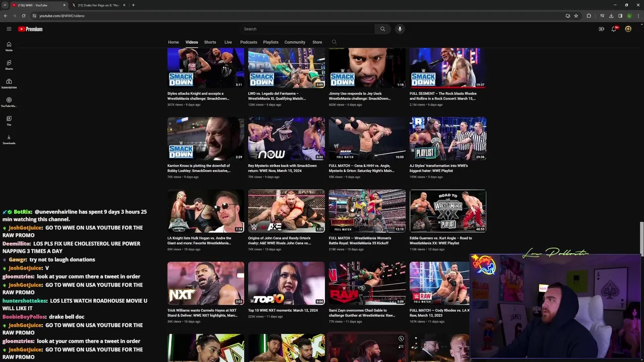Viewport: 644px width, 362px height.
Task: Open the channel Playlists tab
Action: pos(271,42)
